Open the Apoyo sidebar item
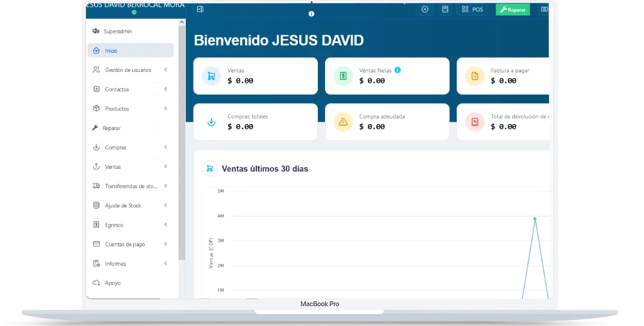Screen dimensions: 644x326 112,283
